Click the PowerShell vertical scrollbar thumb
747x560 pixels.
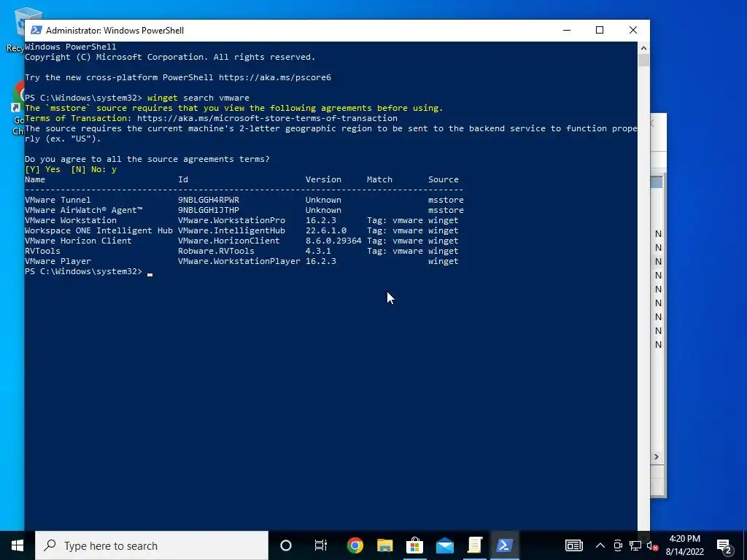[x=643, y=60]
